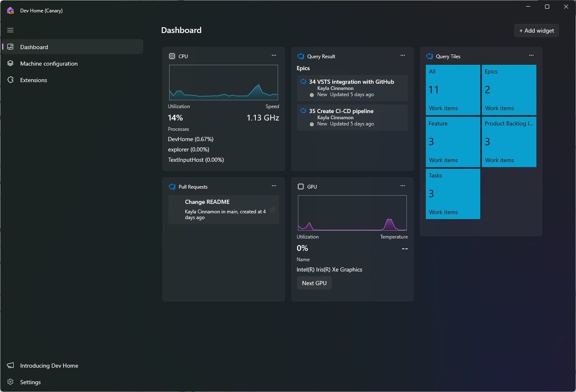Viewport: 576px width, 392px height.
Task: Open the CPU widget options ellipsis
Action: pyautogui.click(x=274, y=55)
